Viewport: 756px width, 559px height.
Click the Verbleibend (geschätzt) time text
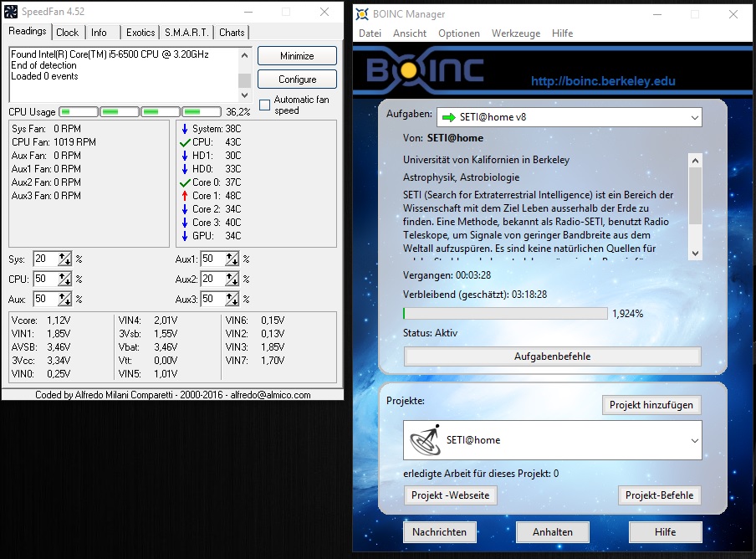coord(475,295)
